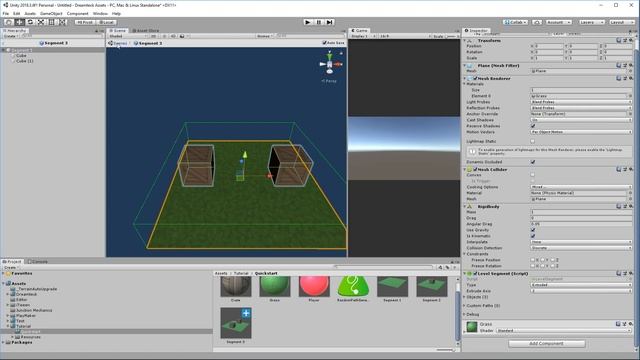Click object picker beside Element 0 field
The image size is (640, 360).
click(630, 96)
